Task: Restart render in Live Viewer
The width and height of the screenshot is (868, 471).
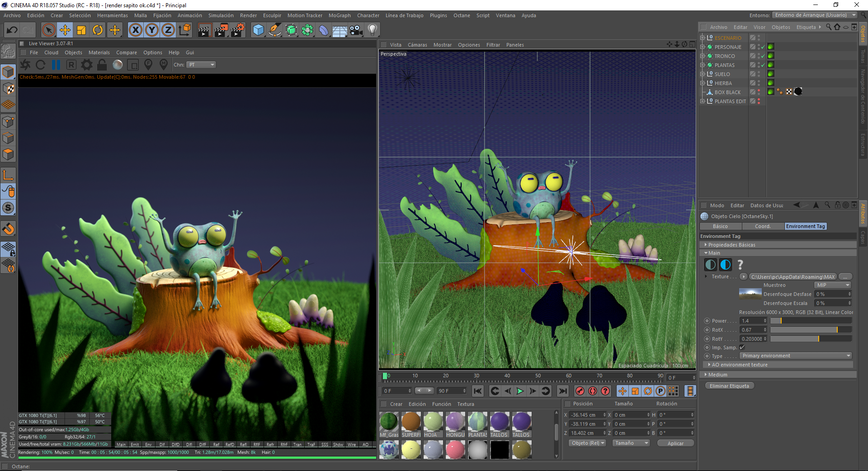Action: [40, 65]
